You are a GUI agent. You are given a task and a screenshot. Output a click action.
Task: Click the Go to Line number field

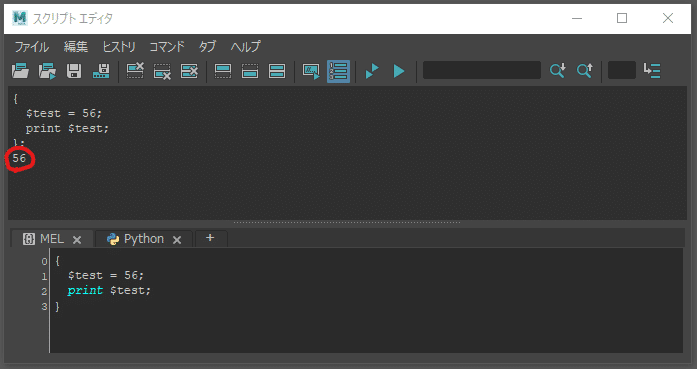[x=621, y=70]
